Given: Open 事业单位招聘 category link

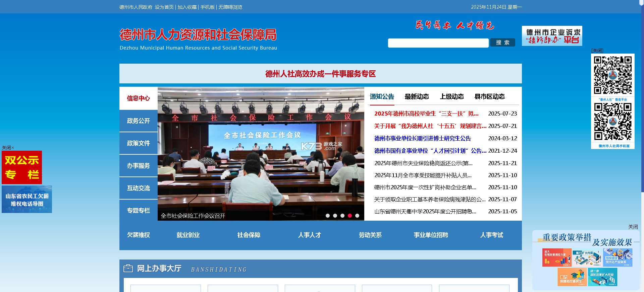Looking at the screenshot, I should click(x=431, y=235).
